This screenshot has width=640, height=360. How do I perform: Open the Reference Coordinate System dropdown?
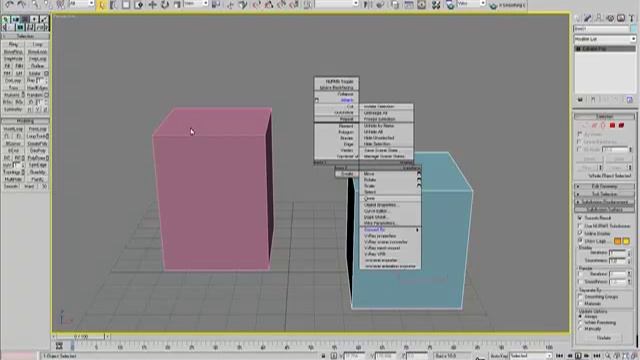pyautogui.click(x=196, y=4)
